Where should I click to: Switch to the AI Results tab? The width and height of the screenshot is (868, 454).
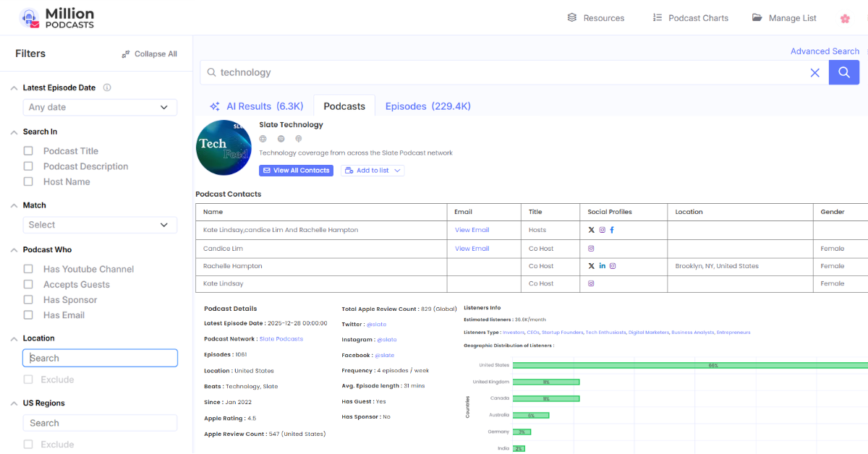coord(256,106)
